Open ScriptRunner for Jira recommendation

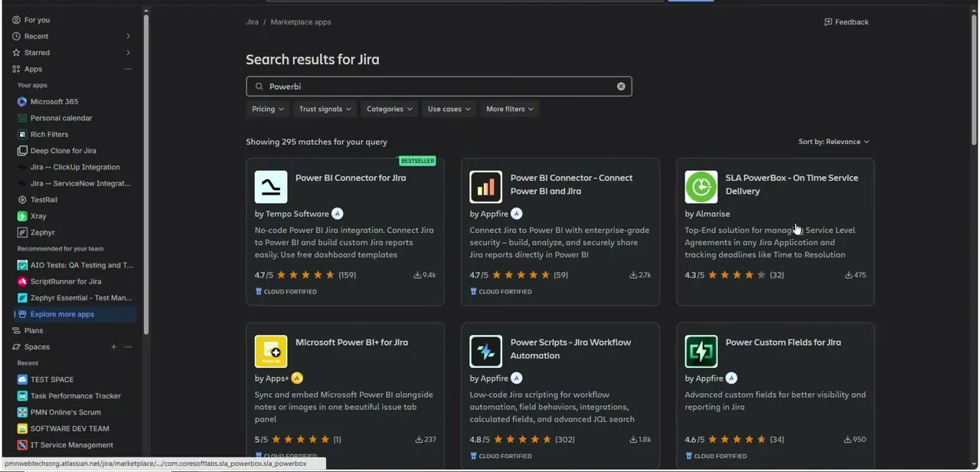(66, 281)
